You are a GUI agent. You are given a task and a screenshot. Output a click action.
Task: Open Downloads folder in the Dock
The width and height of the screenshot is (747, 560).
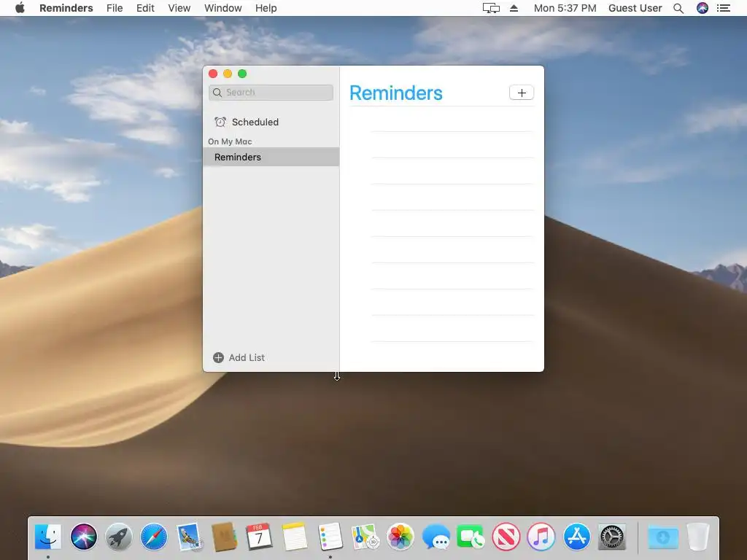click(x=662, y=537)
